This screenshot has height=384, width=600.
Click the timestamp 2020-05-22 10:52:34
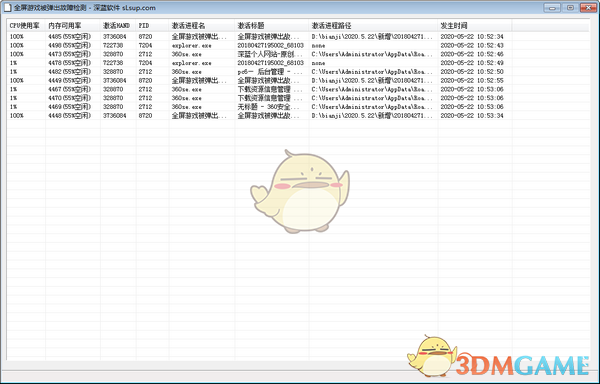coord(472,37)
